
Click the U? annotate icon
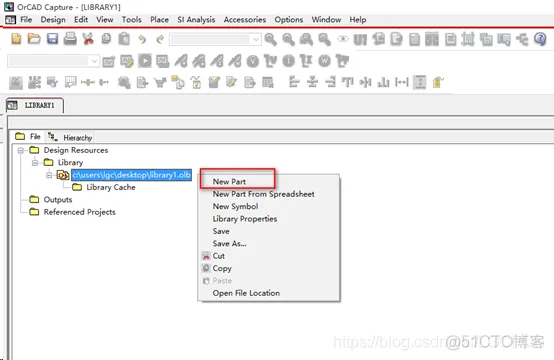click(x=360, y=39)
